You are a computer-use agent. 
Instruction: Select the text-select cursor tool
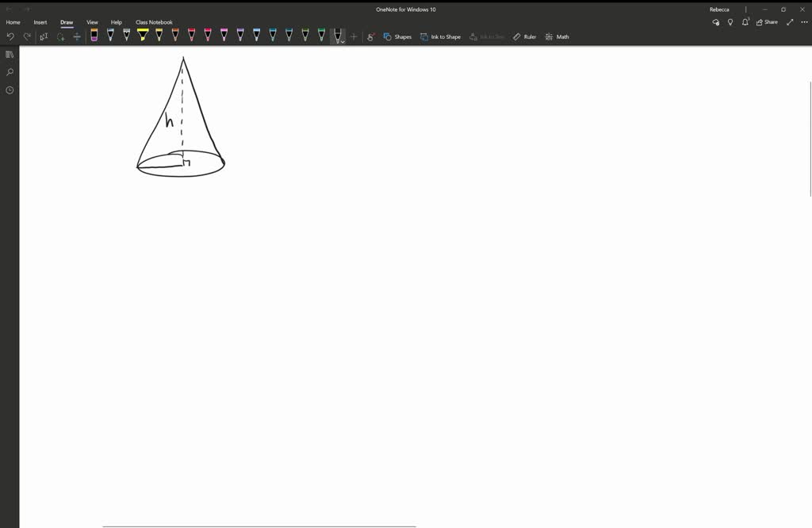[44, 36]
